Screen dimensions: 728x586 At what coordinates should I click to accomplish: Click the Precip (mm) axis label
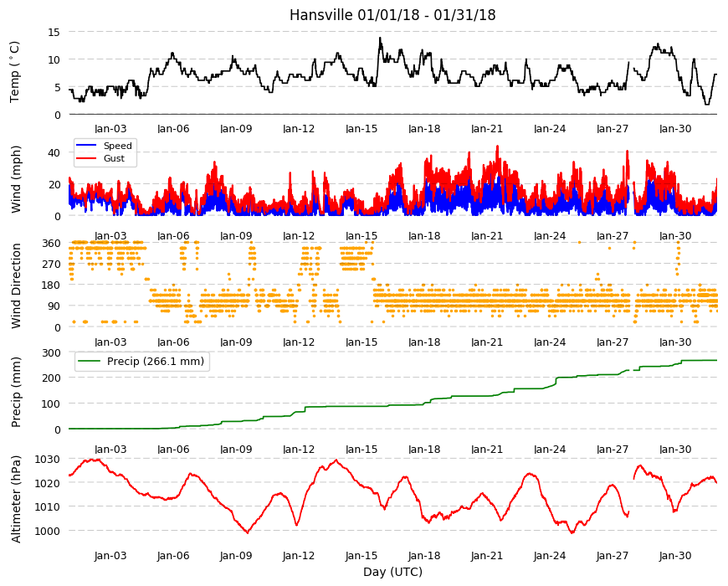[x=16, y=392]
